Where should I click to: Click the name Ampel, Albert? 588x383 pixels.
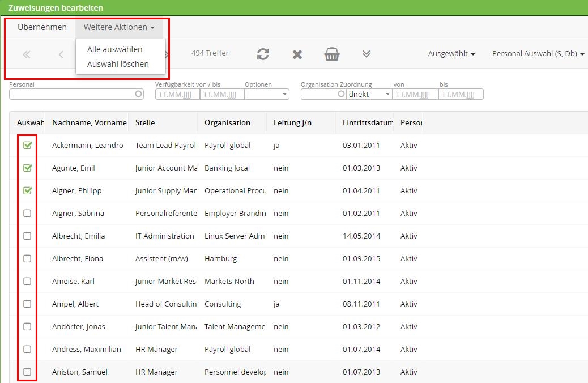pyautogui.click(x=75, y=304)
